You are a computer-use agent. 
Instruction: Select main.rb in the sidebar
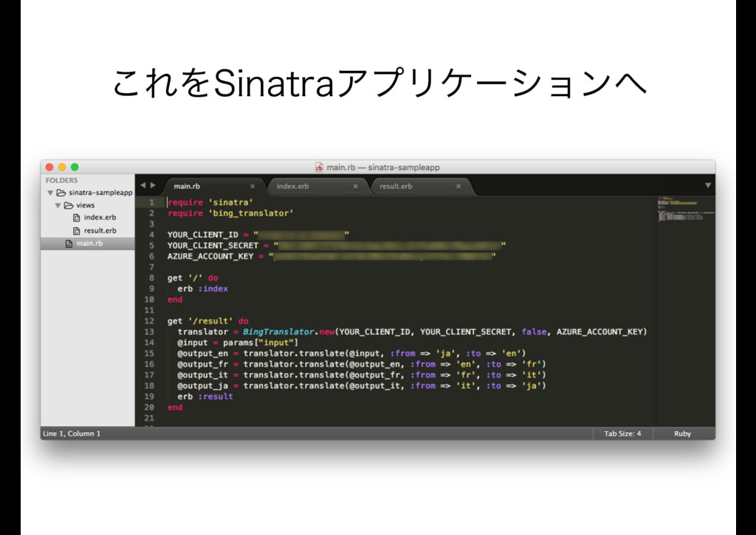(x=88, y=244)
